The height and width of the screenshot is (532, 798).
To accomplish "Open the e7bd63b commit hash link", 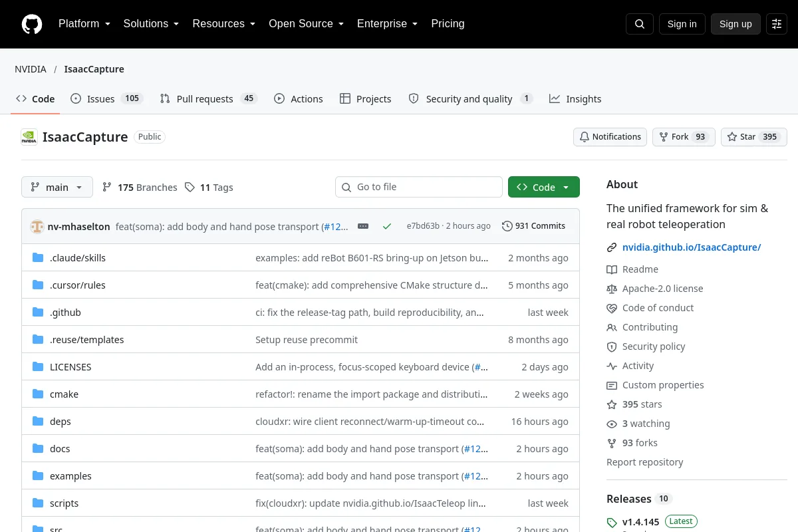I will (423, 226).
